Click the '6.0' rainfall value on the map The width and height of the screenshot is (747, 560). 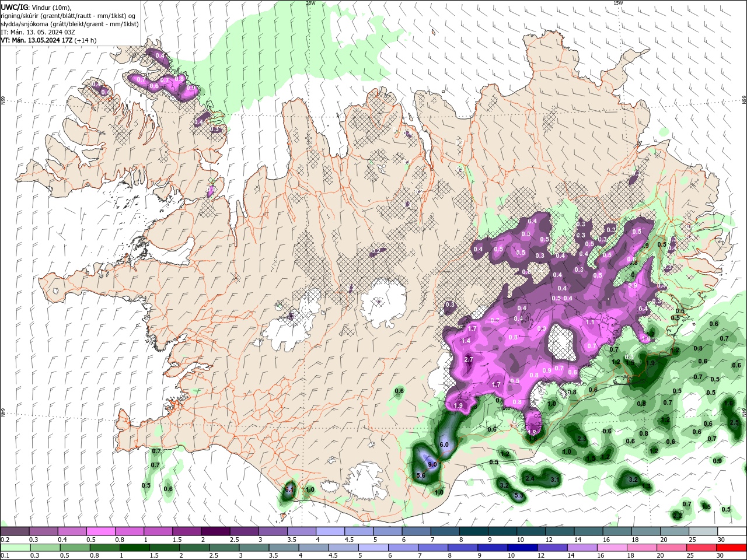[x=444, y=444]
